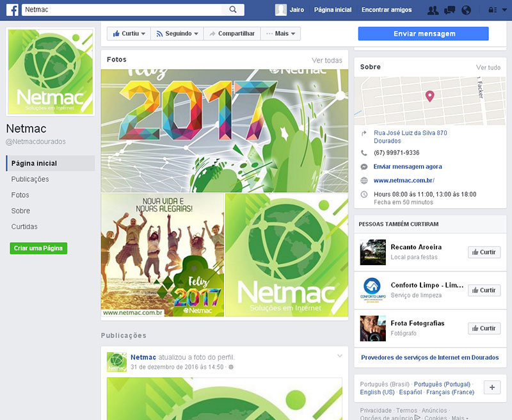The image size is (512, 420).
Task: Like Frota Fotografias with Curtir button
Action: click(484, 328)
